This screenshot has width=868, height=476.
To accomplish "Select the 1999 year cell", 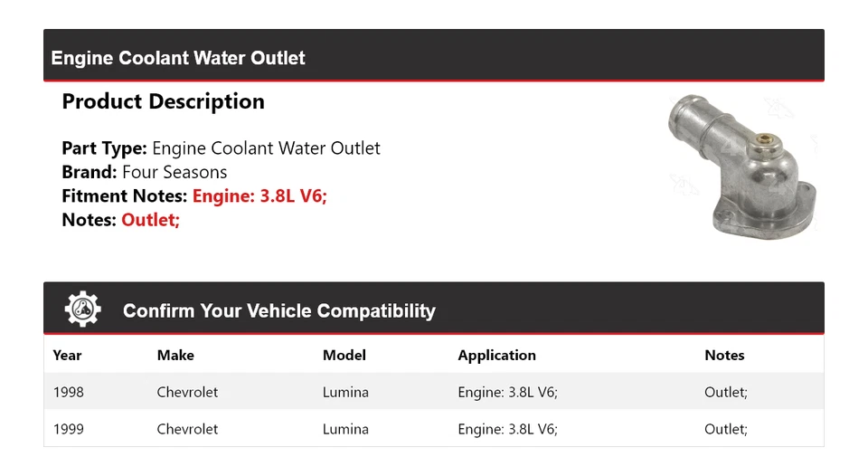I will pos(68,429).
